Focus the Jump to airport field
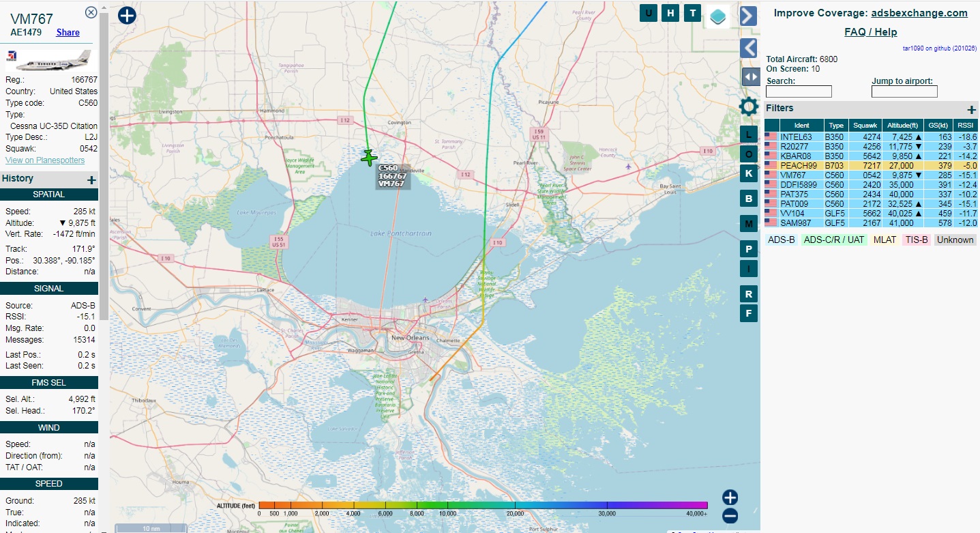Screen dimensions: 980x533 [904, 91]
